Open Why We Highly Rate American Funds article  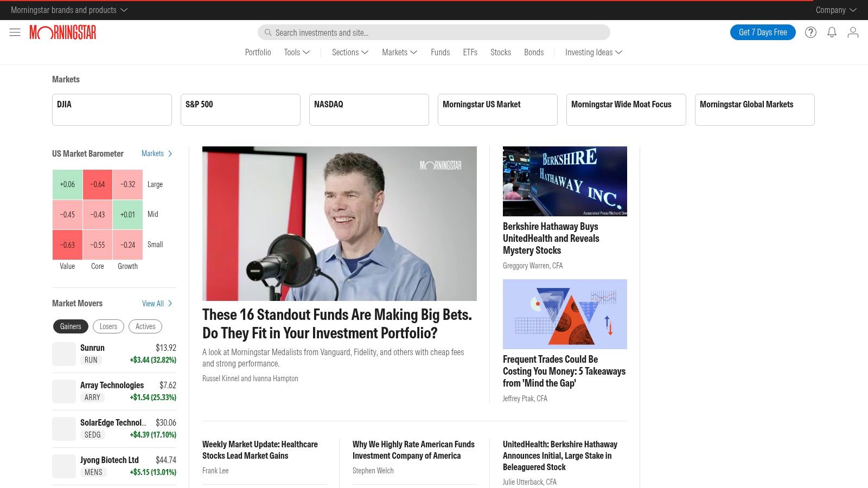[x=413, y=450]
